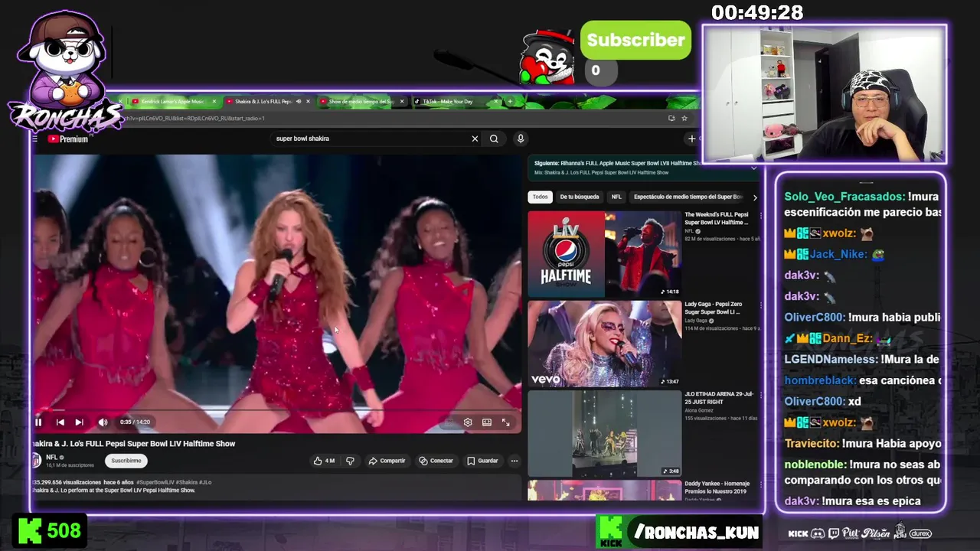Open player settings gear icon
This screenshot has height=551, width=980.
pos(468,422)
